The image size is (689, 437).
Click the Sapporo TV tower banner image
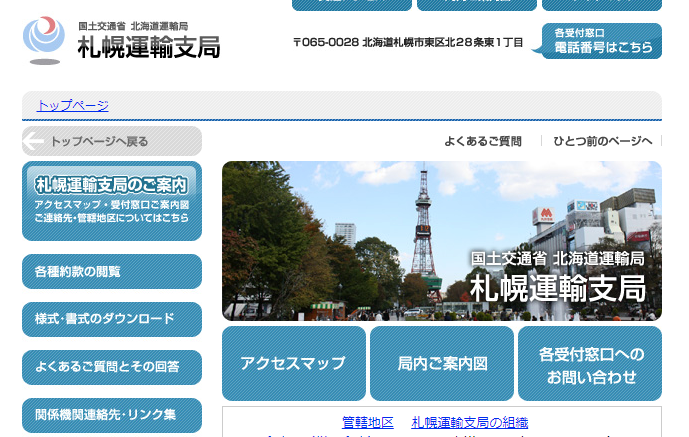[x=442, y=241]
